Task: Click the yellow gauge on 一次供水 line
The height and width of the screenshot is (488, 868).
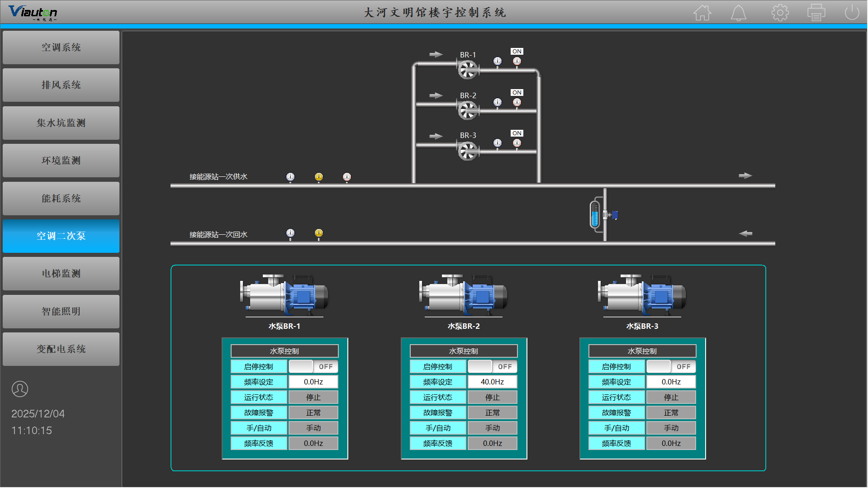Action: click(319, 177)
